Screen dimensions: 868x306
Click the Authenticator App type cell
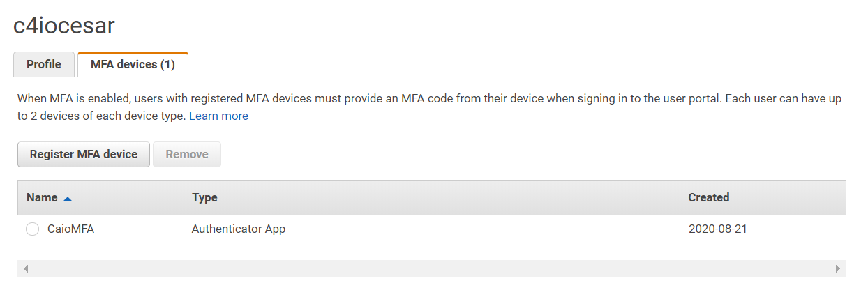point(238,229)
